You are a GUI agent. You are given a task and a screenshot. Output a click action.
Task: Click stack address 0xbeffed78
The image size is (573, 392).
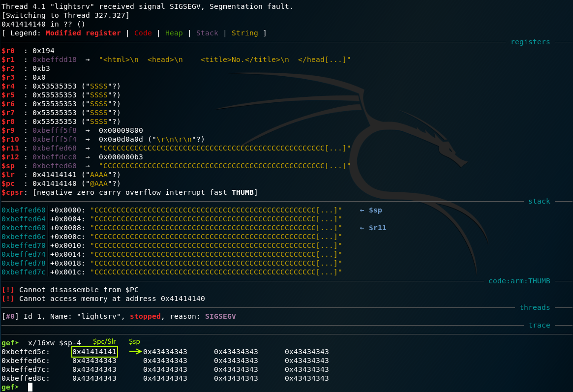tap(24, 264)
